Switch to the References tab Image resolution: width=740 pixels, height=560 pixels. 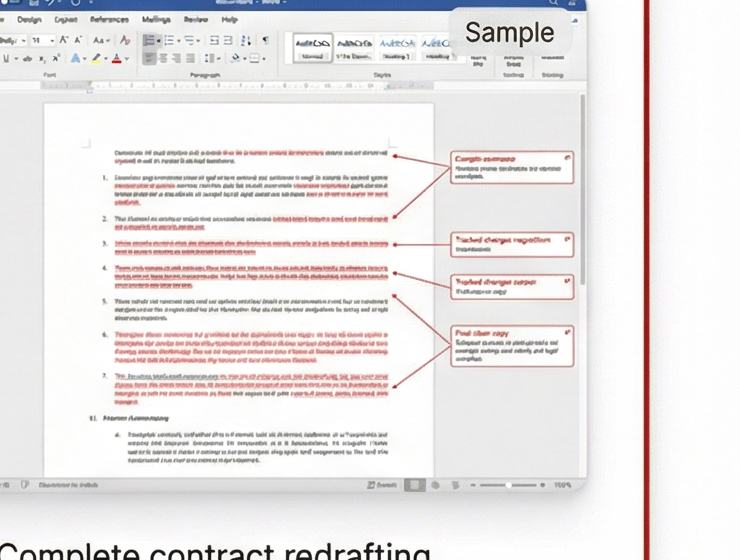point(109,20)
